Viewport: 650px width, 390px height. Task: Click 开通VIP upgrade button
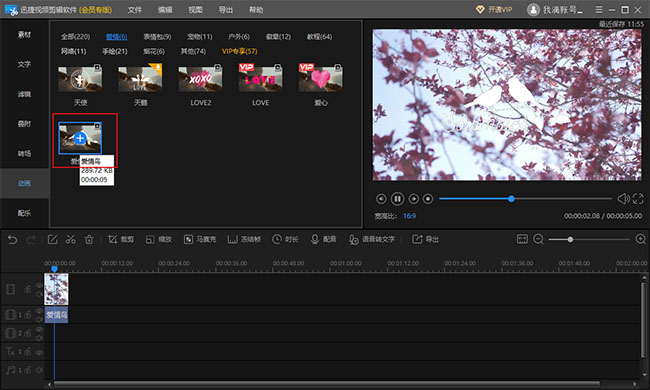pos(494,10)
